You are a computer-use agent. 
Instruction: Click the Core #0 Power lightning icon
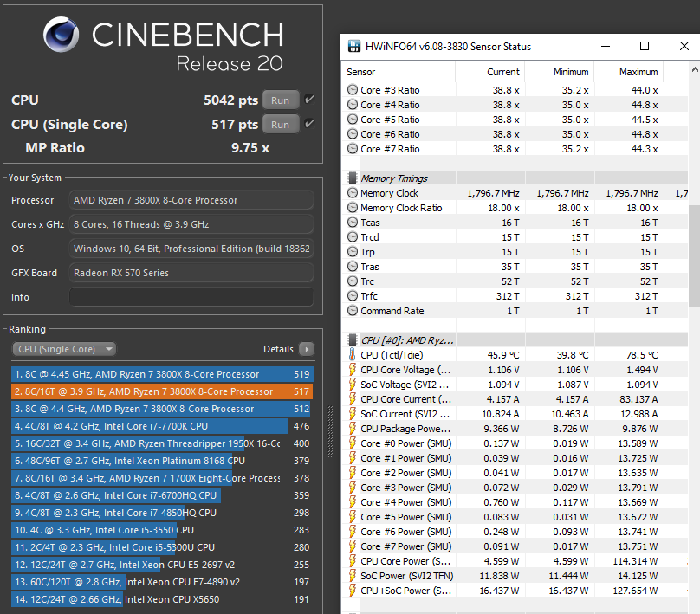(x=353, y=443)
